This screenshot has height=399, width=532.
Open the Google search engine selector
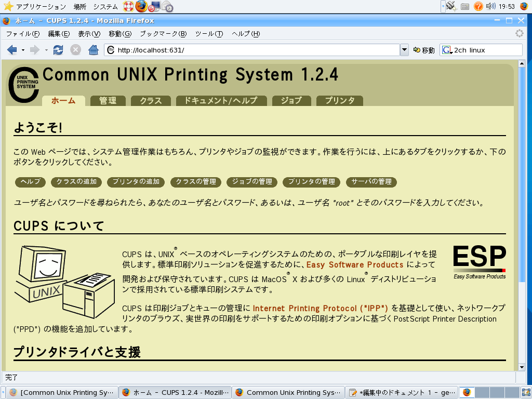coord(447,50)
